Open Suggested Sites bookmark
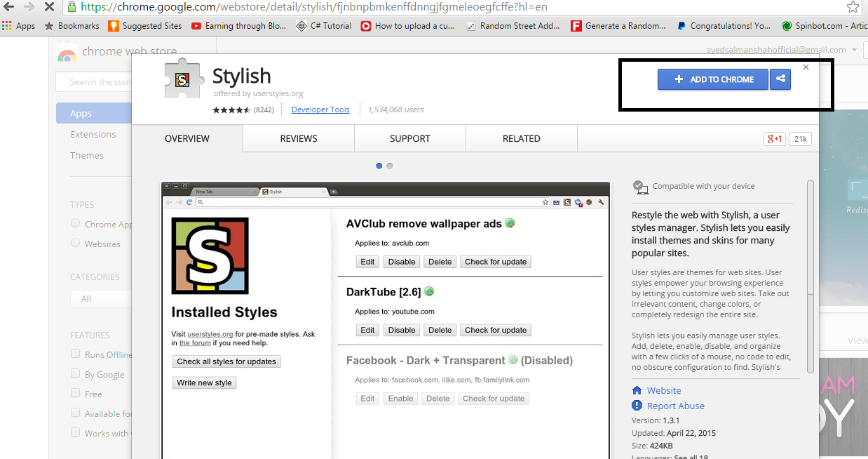 click(x=145, y=26)
